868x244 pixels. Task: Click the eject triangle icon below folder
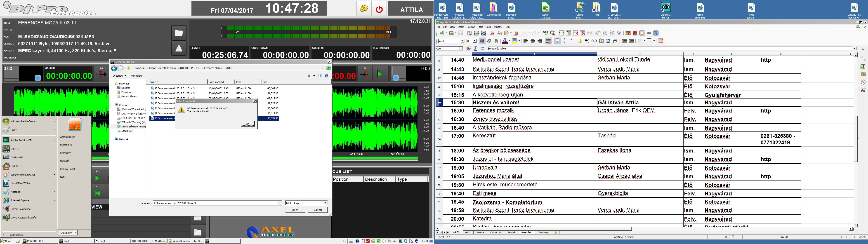[179, 48]
